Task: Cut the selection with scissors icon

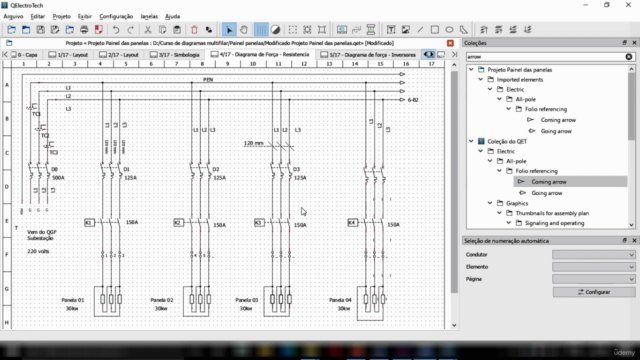Action: [x=148, y=29]
